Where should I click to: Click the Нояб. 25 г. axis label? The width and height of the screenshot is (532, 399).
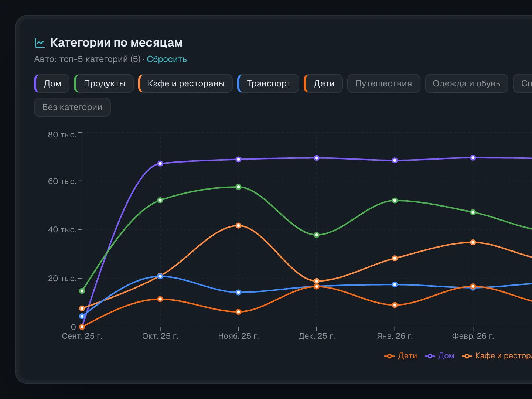pos(238,336)
